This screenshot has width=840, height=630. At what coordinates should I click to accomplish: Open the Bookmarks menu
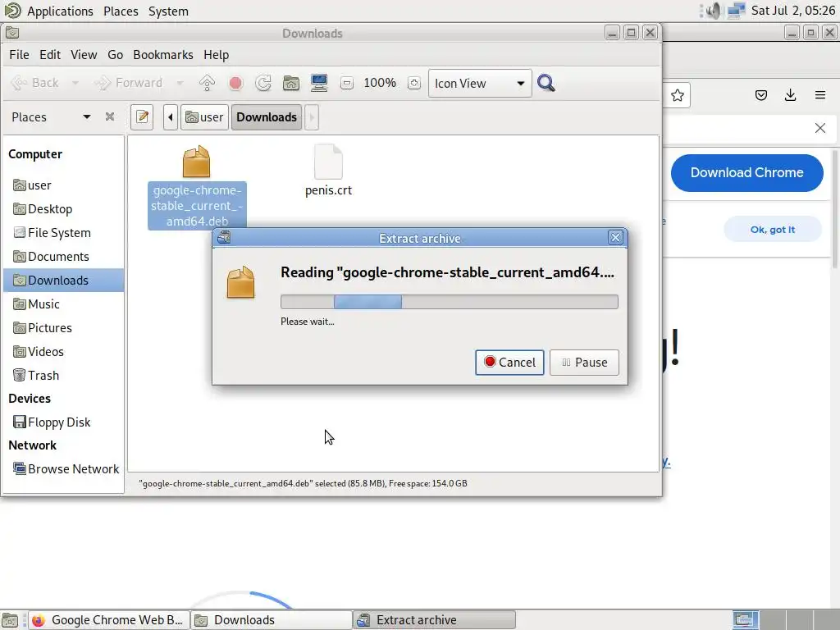click(x=163, y=55)
